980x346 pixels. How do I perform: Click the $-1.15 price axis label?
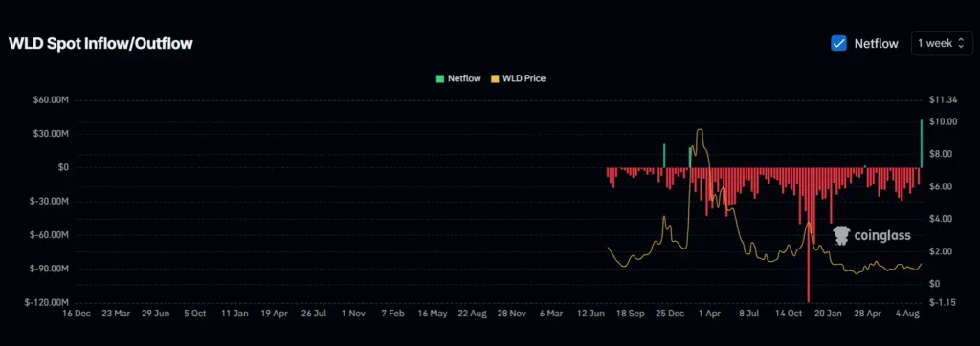943,302
